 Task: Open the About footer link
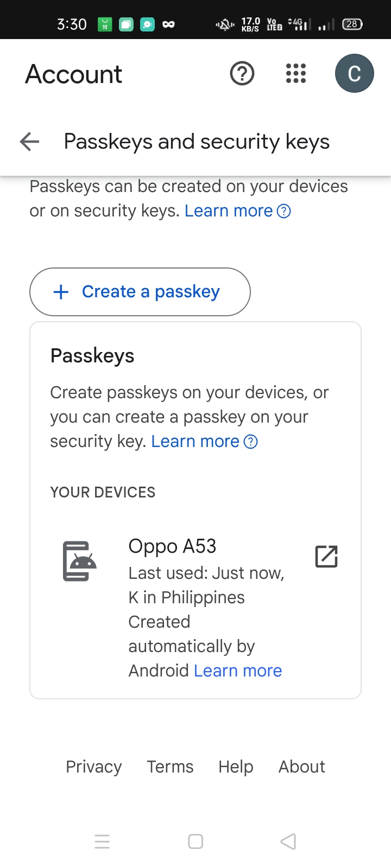click(x=302, y=767)
